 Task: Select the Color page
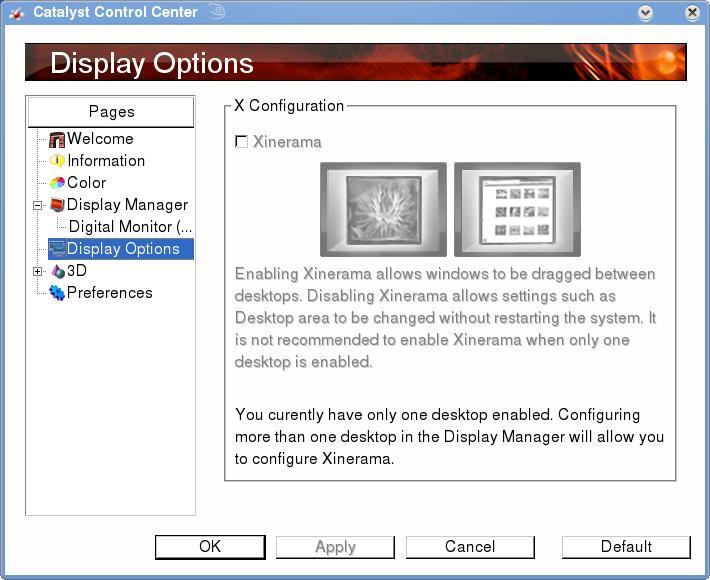point(86,182)
